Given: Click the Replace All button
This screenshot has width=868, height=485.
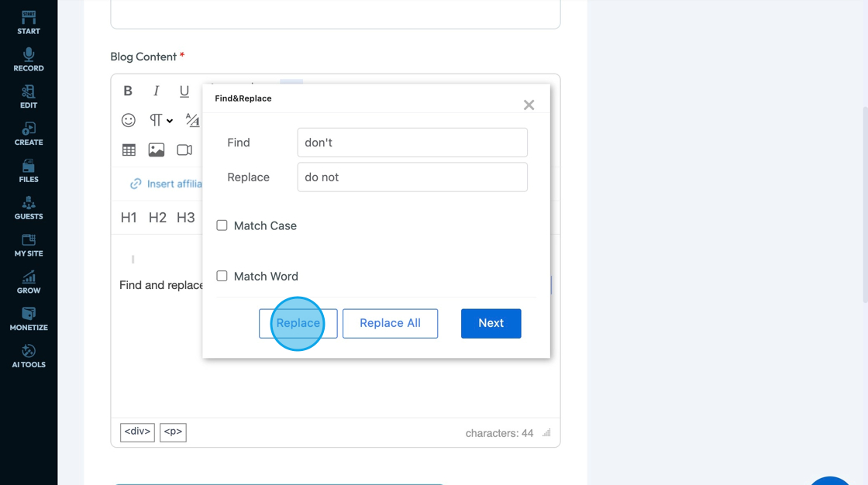Looking at the screenshot, I should [x=390, y=323].
